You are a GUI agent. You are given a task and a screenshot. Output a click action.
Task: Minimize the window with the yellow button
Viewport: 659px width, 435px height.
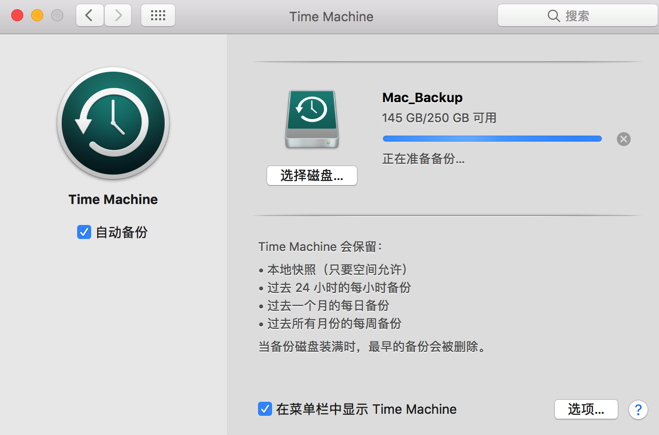coord(37,16)
